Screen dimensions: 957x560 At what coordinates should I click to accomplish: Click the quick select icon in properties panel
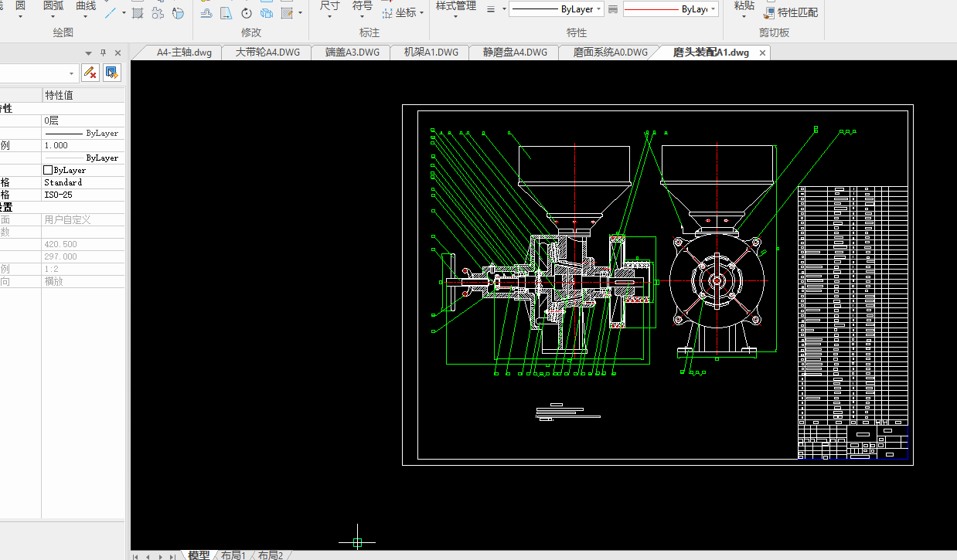pyautogui.click(x=111, y=73)
